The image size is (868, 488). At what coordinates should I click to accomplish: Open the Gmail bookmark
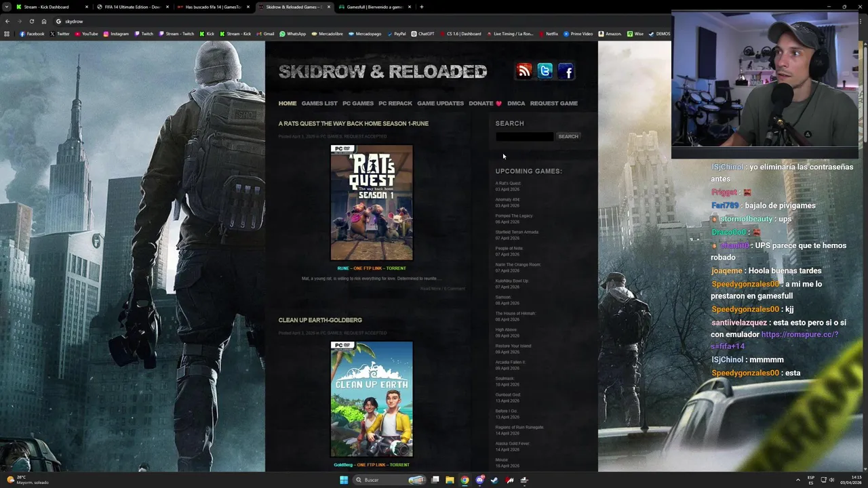click(x=266, y=34)
